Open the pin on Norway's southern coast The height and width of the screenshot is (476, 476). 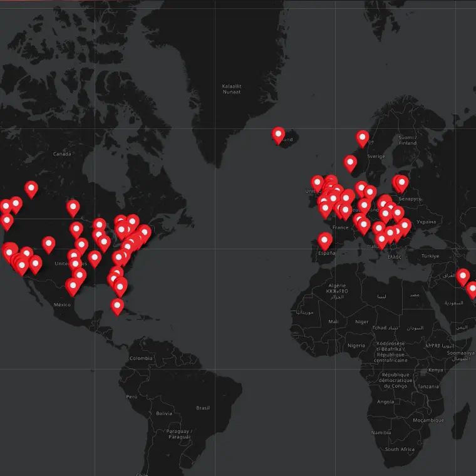click(x=350, y=163)
